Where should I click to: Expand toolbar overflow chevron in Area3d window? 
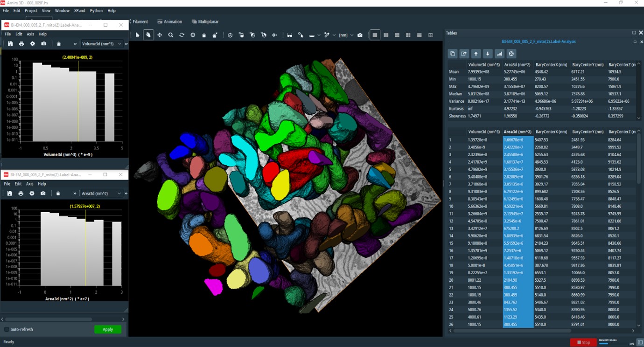[x=75, y=194]
